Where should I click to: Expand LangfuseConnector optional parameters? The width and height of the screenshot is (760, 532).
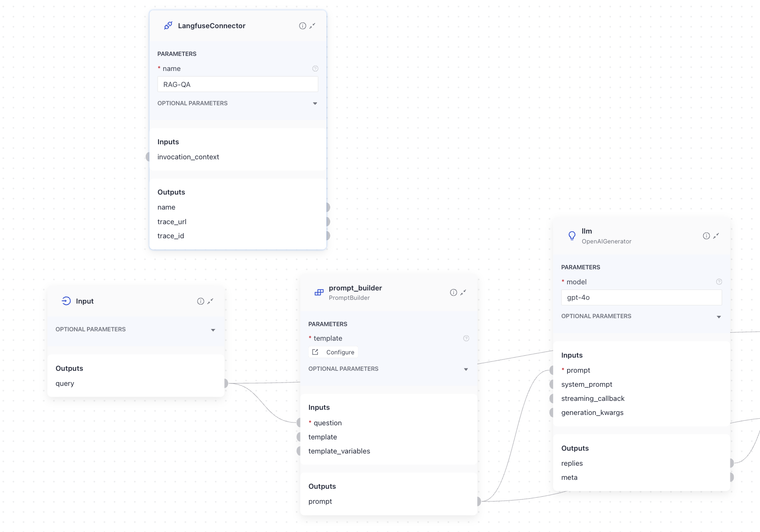point(315,103)
